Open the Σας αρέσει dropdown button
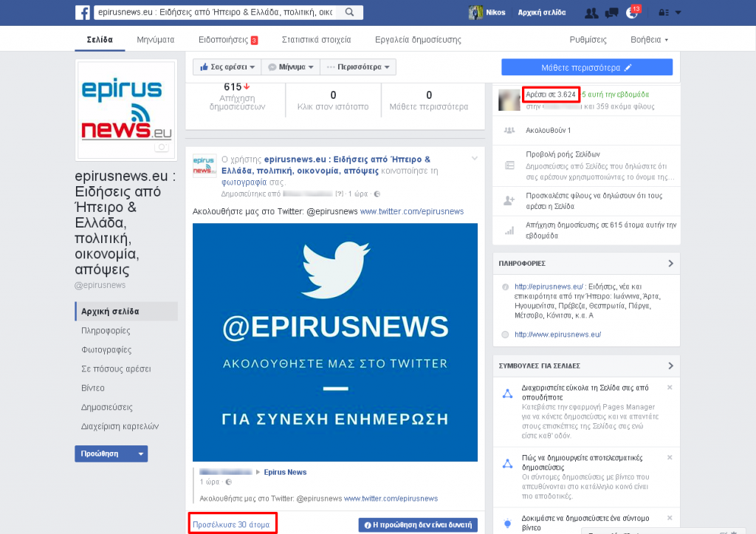The width and height of the screenshot is (756, 534). (227, 67)
